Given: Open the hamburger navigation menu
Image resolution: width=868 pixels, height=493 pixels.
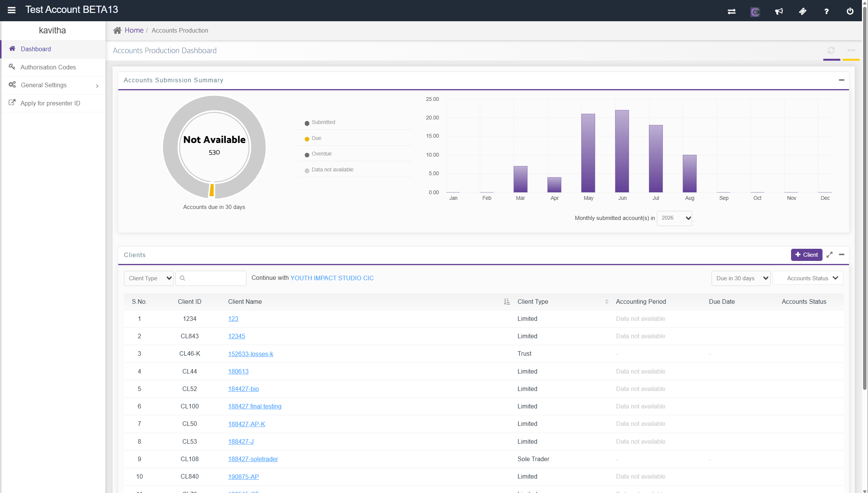Looking at the screenshot, I should point(11,10).
